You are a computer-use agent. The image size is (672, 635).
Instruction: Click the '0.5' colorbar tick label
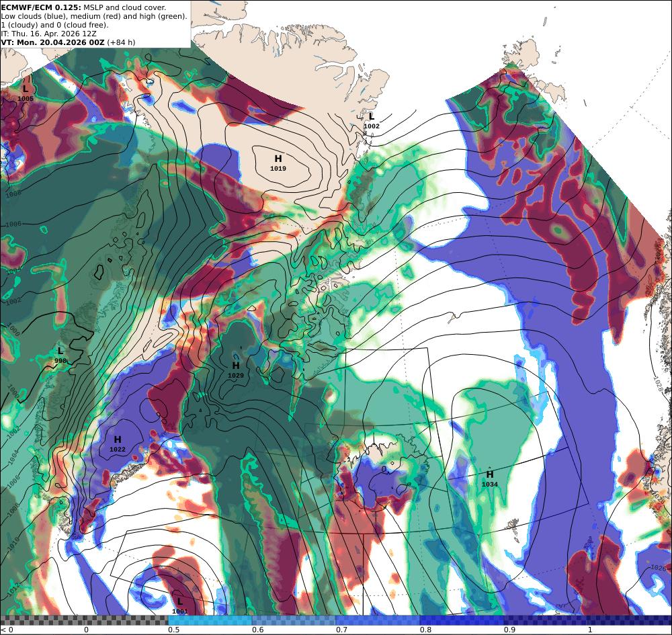[x=173, y=630]
